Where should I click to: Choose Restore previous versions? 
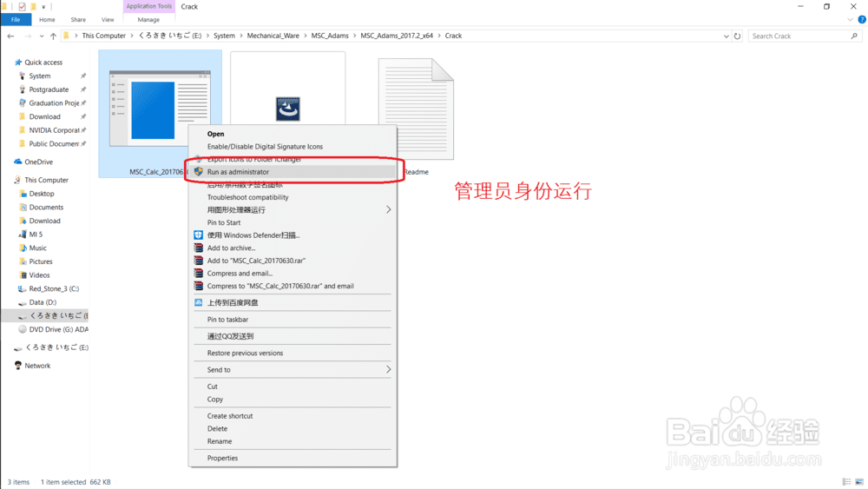click(293, 353)
